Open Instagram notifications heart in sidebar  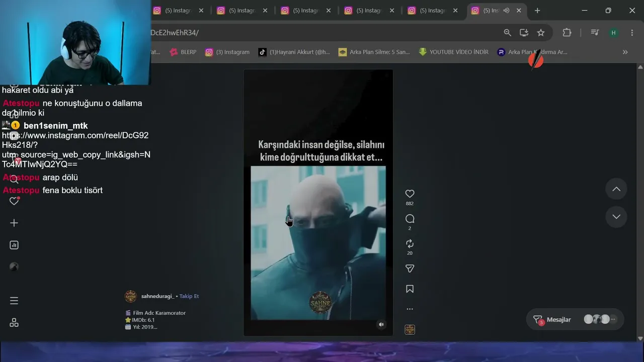14,201
